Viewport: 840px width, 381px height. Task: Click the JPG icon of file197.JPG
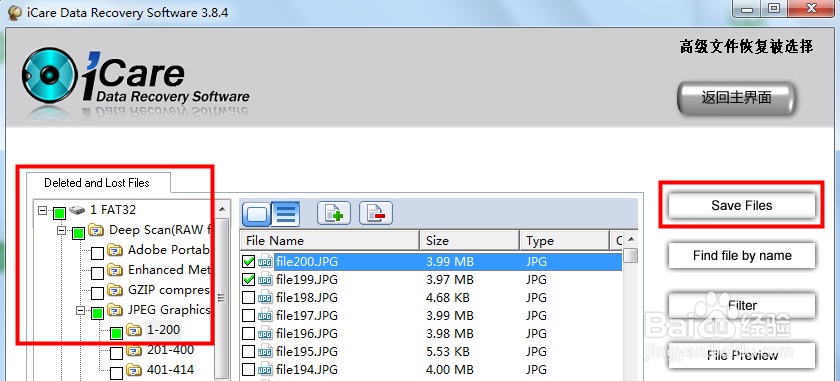(x=265, y=316)
